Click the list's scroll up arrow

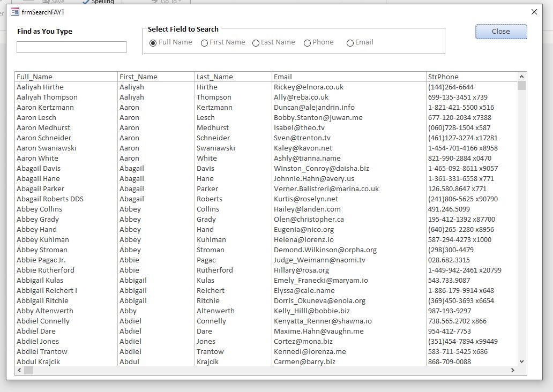coord(521,77)
